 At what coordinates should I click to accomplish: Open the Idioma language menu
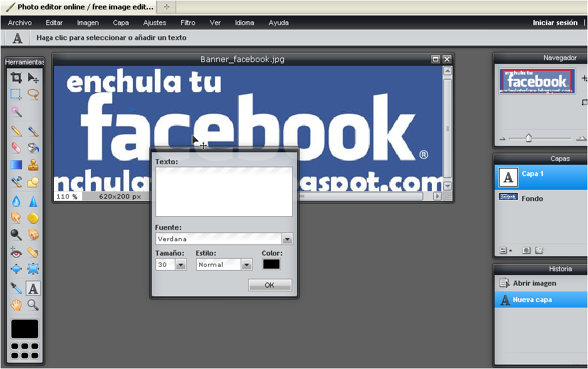(244, 23)
